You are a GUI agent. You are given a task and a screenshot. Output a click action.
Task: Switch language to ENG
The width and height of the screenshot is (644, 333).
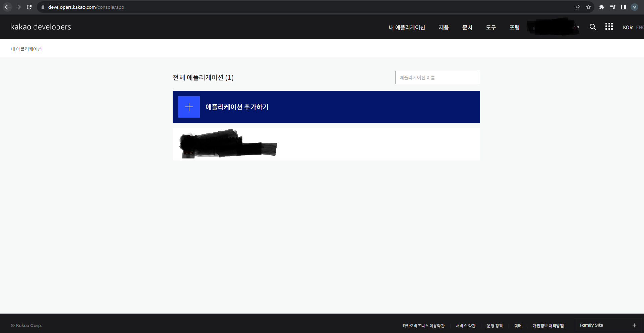point(640,27)
